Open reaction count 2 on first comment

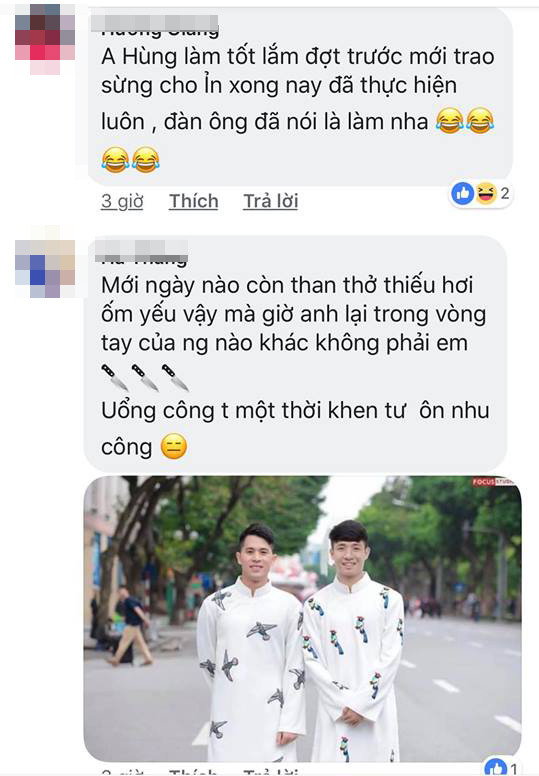point(505,193)
